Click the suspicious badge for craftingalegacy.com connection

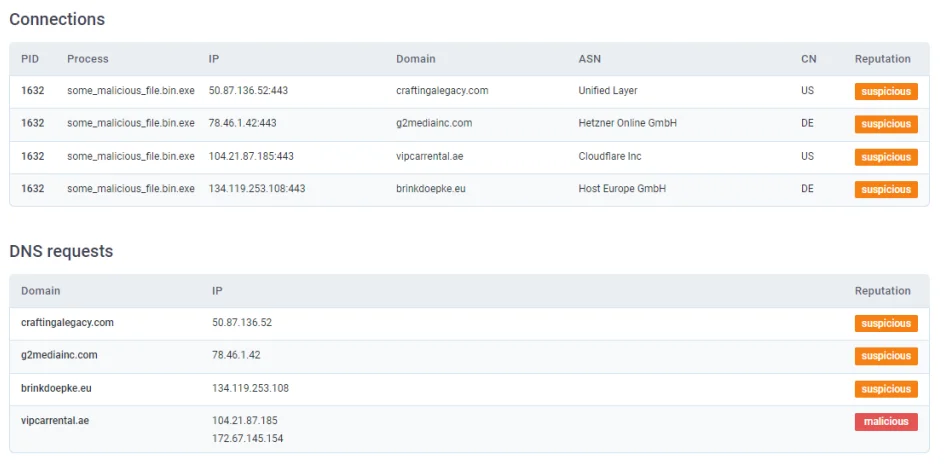(x=886, y=91)
